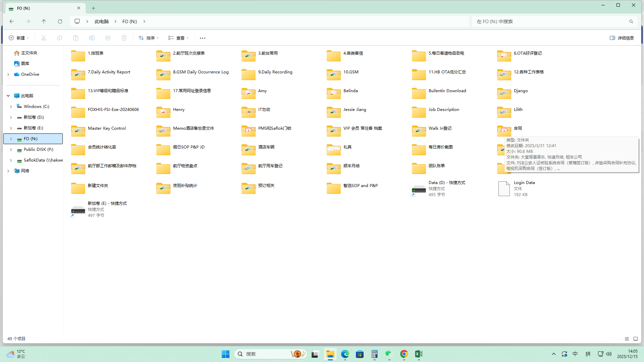The height and width of the screenshot is (362, 644).
Task: Click 此电脑 in the address breadcrumb
Action: point(102,21)
